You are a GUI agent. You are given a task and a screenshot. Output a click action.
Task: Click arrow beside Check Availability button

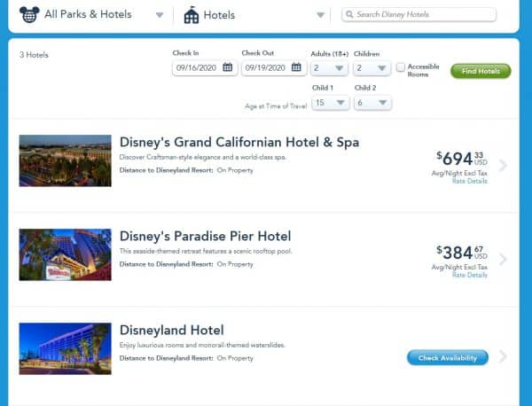pyautogui.click(x=503, y=357)
